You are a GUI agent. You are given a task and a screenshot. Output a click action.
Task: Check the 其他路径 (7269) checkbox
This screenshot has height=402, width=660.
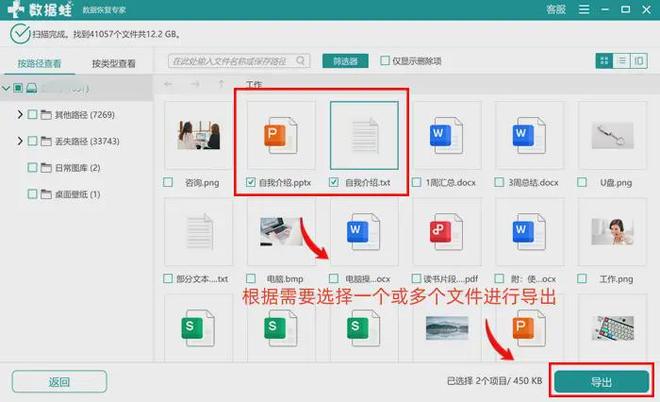[32, 114]
